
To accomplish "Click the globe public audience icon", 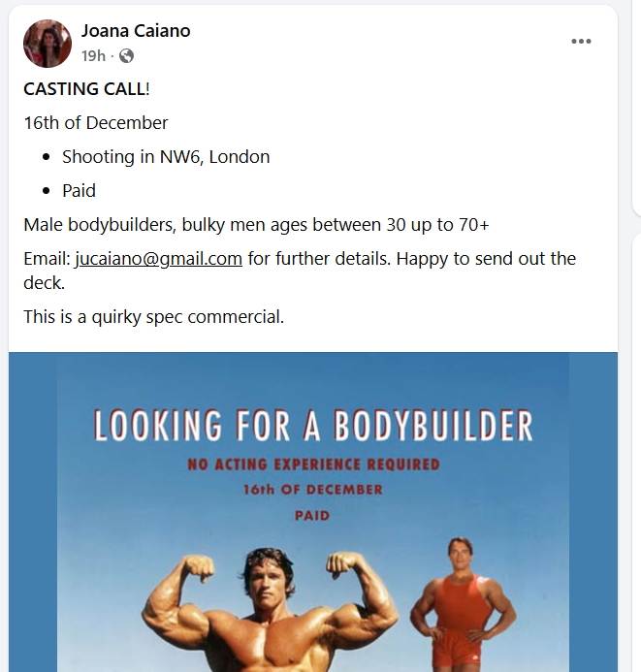I will (x=126, y=56).
